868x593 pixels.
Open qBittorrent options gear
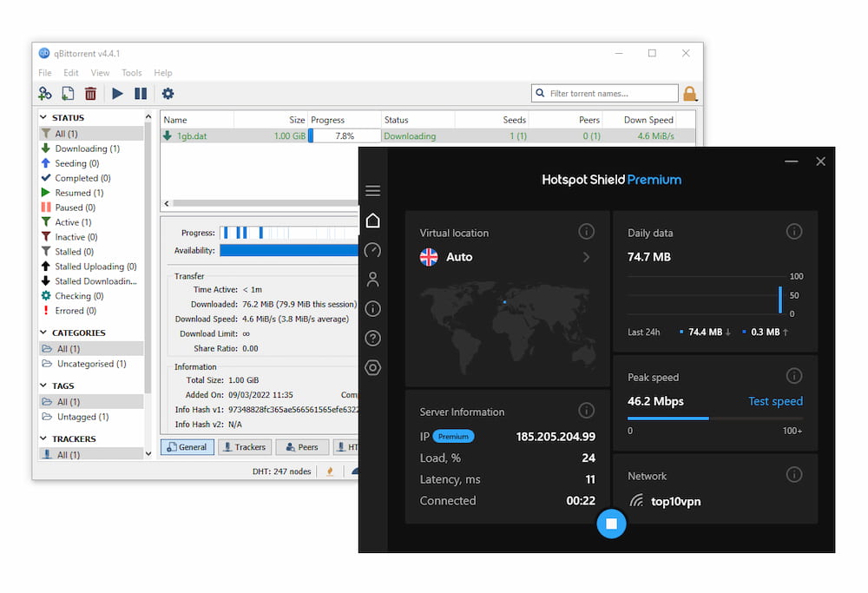[x=168, y=93]
